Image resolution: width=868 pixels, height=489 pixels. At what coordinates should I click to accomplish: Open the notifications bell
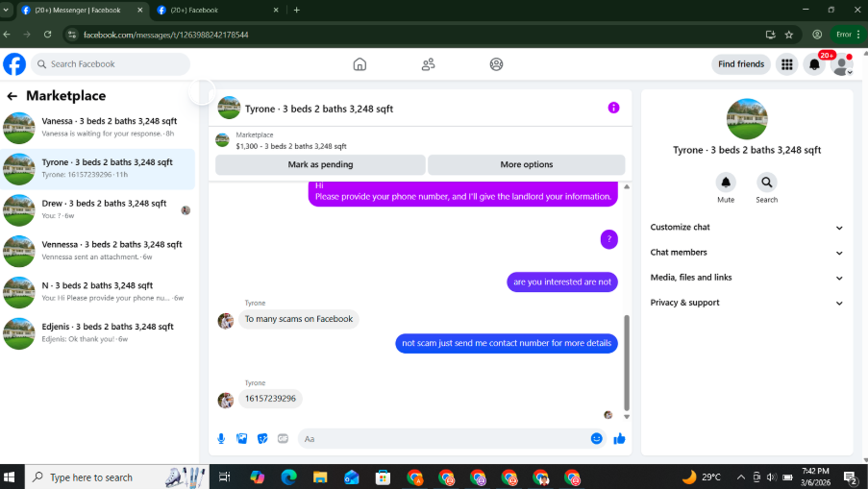coord(814,64)
